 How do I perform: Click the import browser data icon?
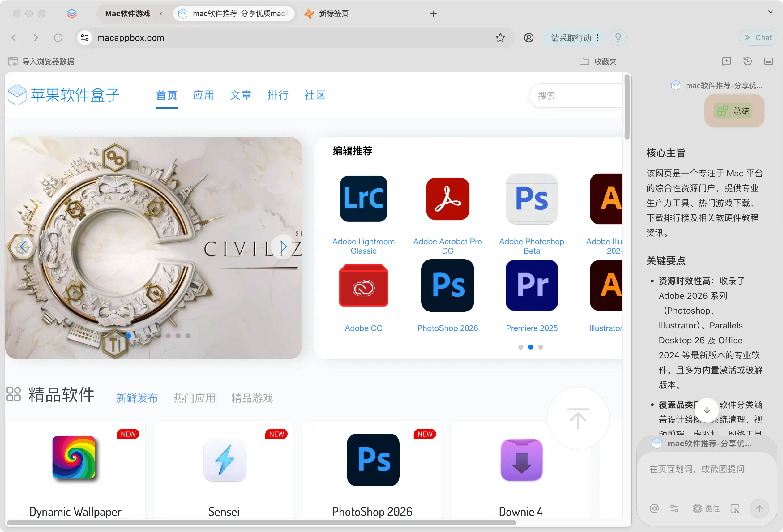click(13, 61)
